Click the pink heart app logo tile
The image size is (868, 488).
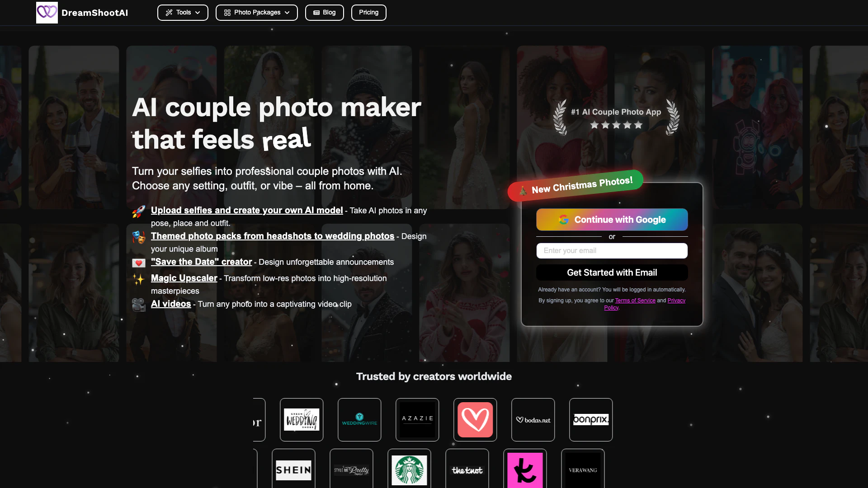click(x=475, y=420)
